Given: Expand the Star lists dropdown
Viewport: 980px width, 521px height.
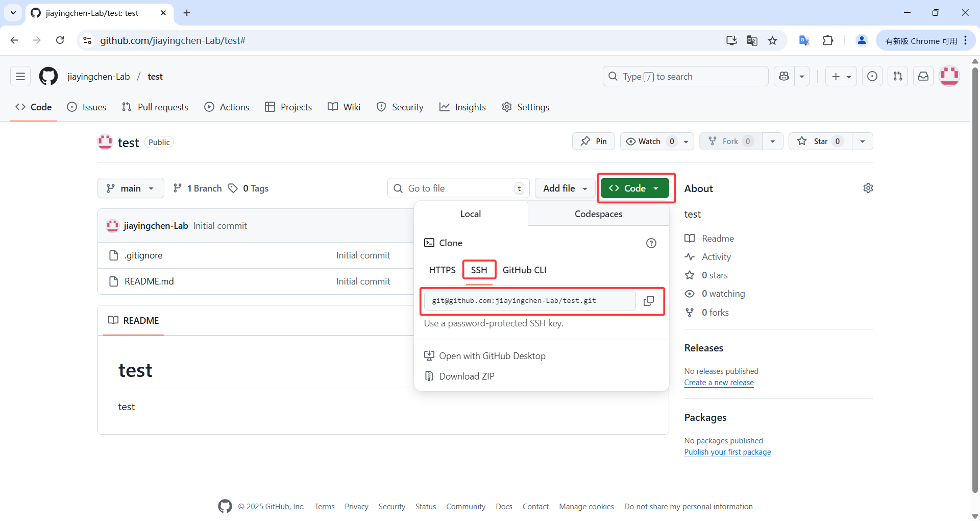Looking at the screenshot, I should coord(863,141).
